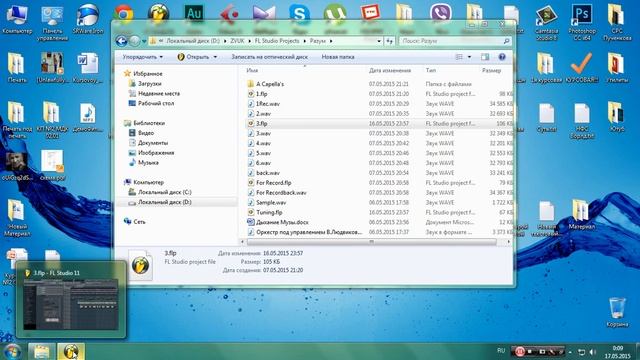
Task: Click the Explorer taskbar button
Action: 42,351
